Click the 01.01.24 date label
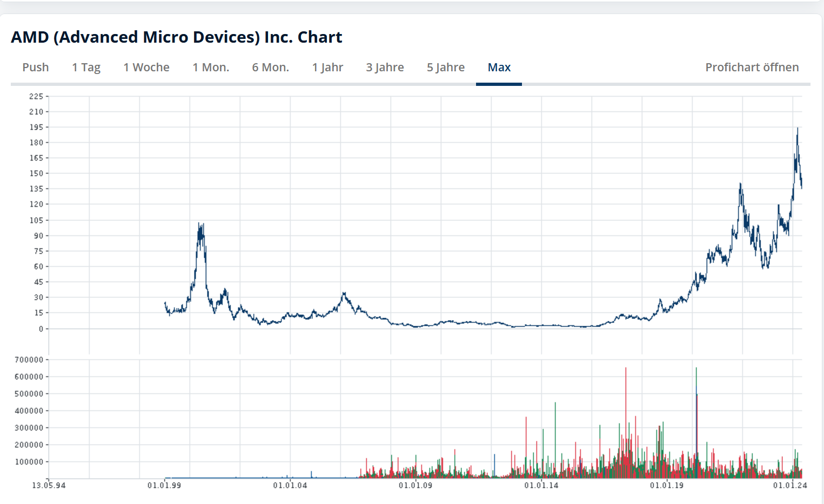 point(790,485)
